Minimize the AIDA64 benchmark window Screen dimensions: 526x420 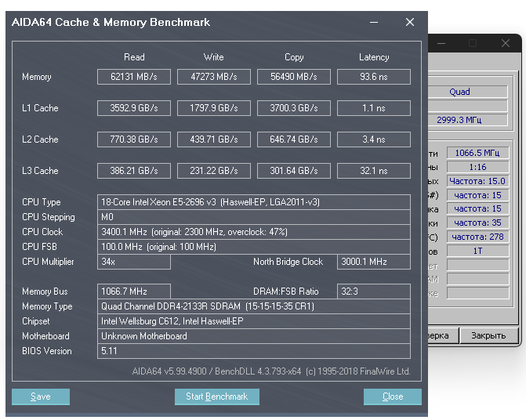374,23
